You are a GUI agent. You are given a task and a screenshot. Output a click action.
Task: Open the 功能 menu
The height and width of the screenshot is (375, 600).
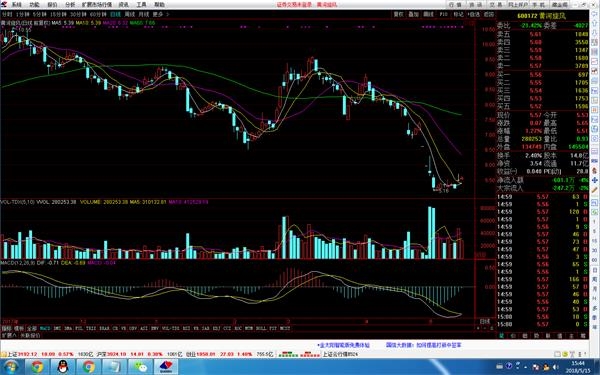pos(34,5)
